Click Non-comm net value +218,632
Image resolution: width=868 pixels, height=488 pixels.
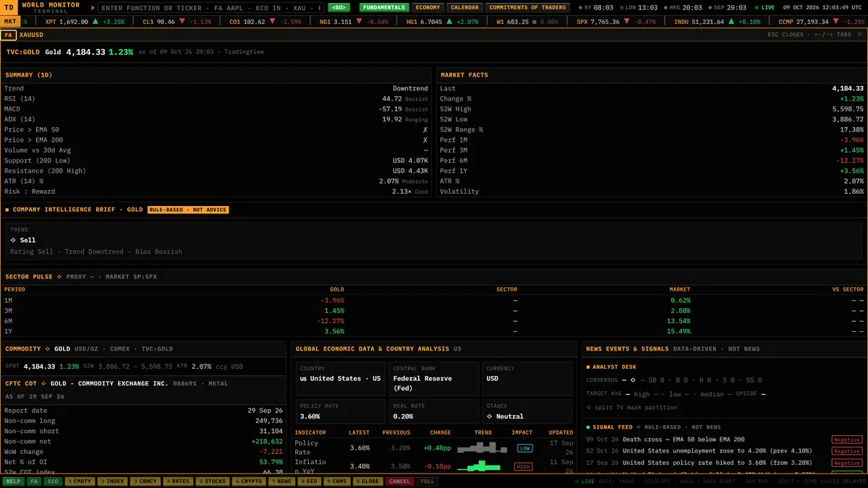267,441
